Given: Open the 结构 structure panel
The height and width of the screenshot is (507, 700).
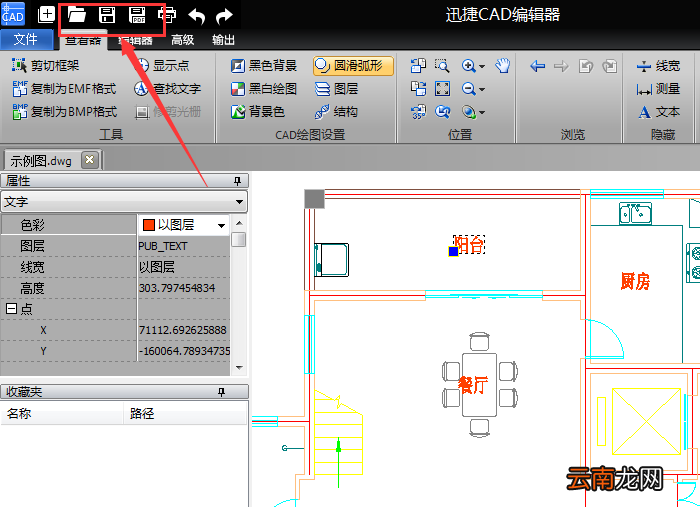Looking at the screenshot, I should [336, 112].
